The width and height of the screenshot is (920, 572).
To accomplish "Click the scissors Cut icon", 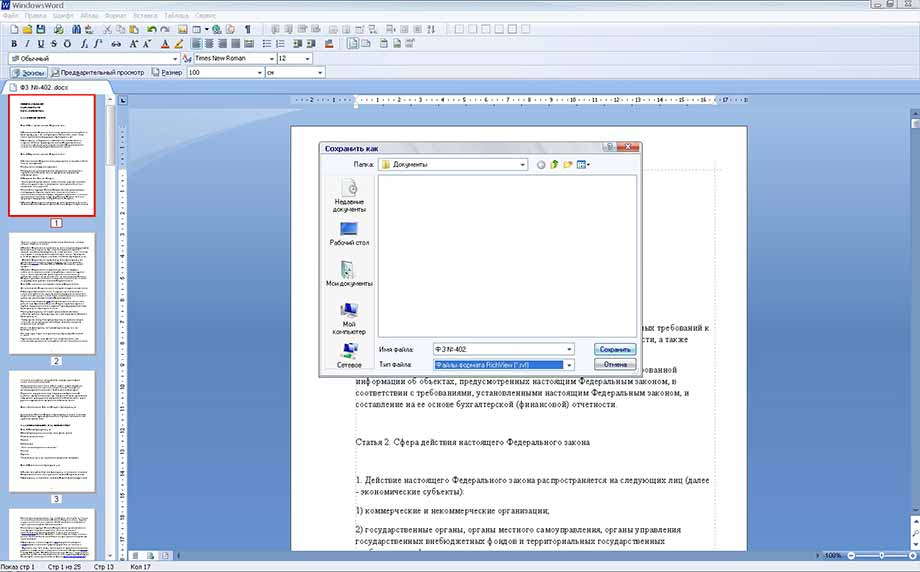I will 107,29.
